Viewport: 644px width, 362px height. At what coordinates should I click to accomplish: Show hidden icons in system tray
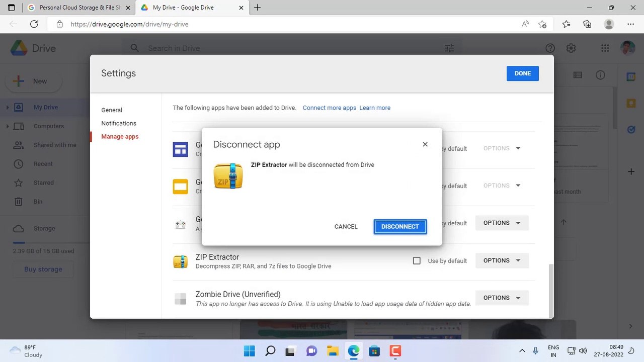coord(522,351)
